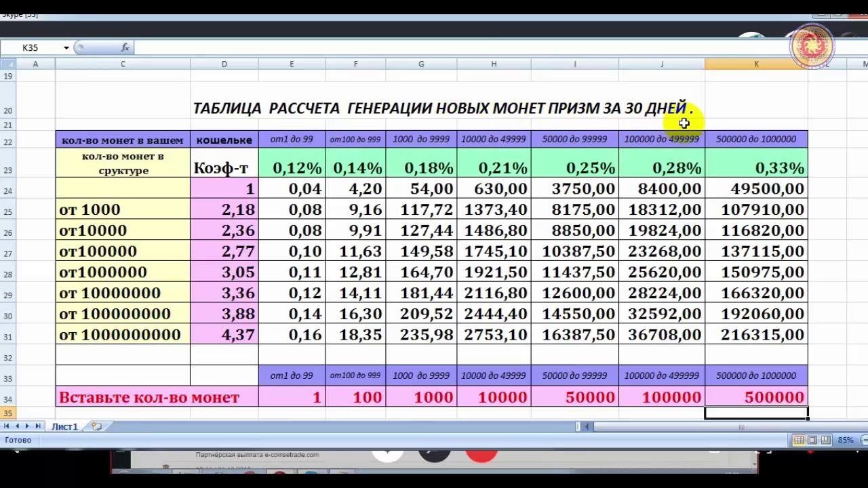
Task: Switch to Page Break Preview
Action: click(x=825, y=440)
